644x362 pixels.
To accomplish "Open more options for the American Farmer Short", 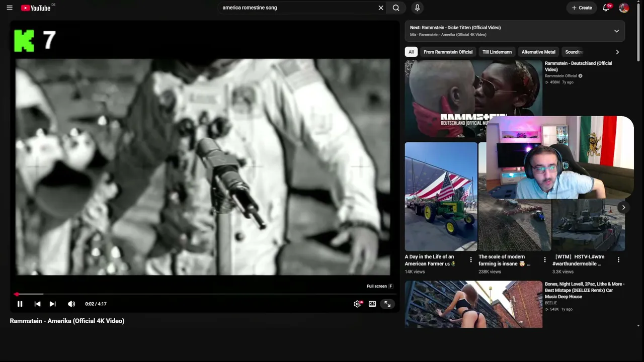I will (x=471, y=260).
